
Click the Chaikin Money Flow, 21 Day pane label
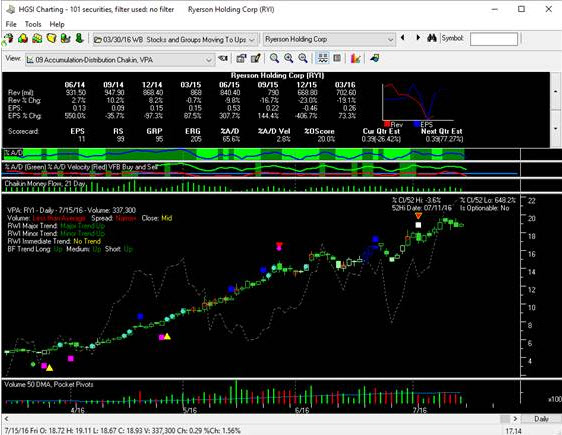tap(45, 184)
